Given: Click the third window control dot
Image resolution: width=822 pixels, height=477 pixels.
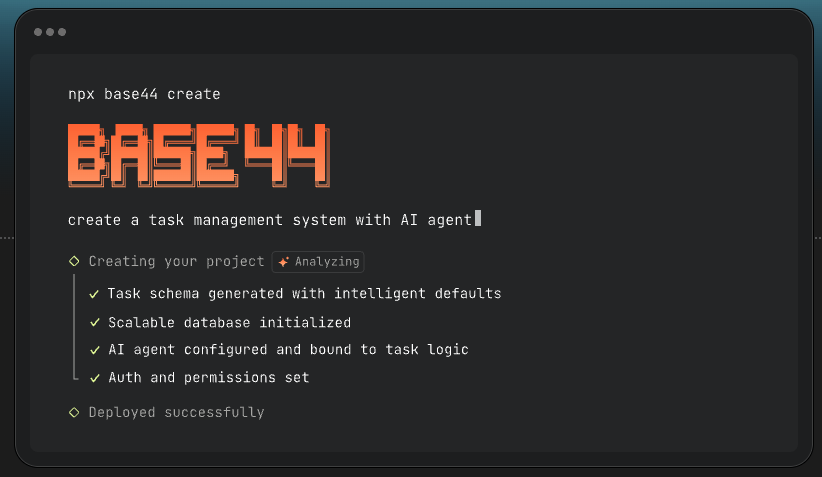Looking at the screenshot, I should pos(62,32).
